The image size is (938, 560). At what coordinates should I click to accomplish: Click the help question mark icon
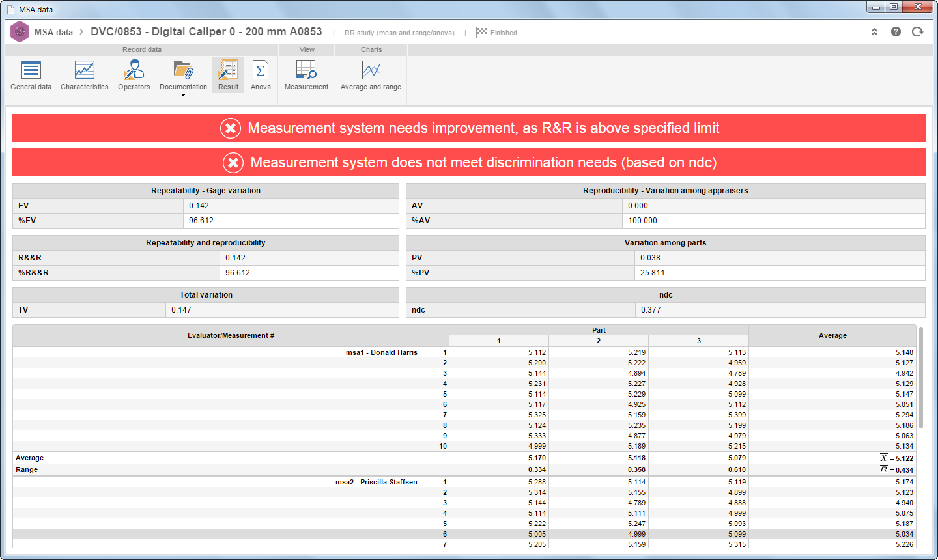click(896, 32)
